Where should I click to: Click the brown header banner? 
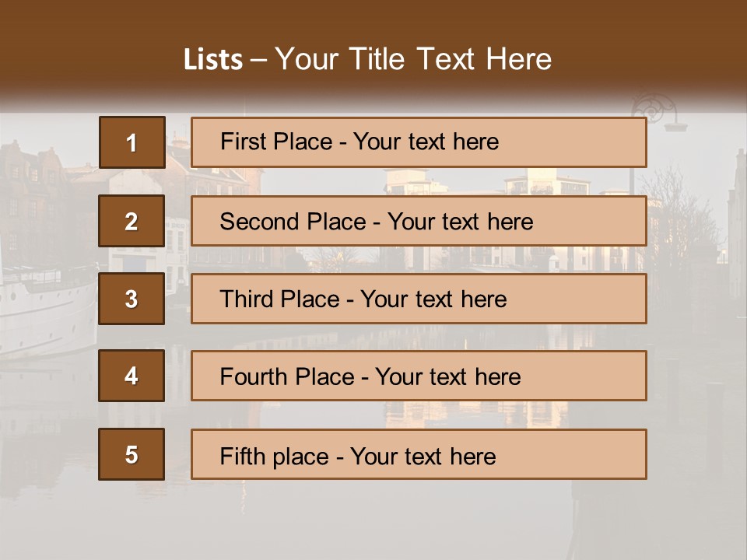(373, 50)
